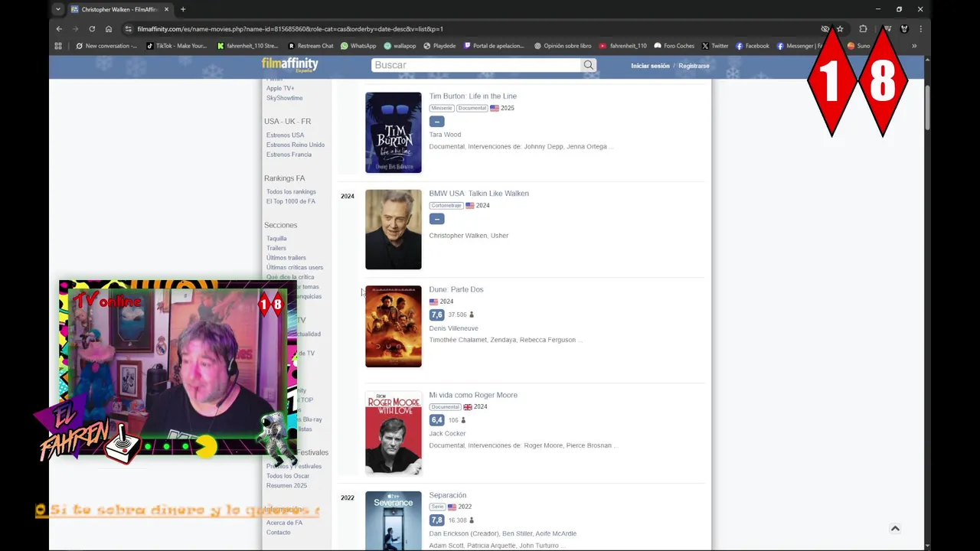Viewport: 980px width, 551px height.
Task: Click the scroll-to-top chevron icon
Action: pyautogui.click(x=895, y=528)
